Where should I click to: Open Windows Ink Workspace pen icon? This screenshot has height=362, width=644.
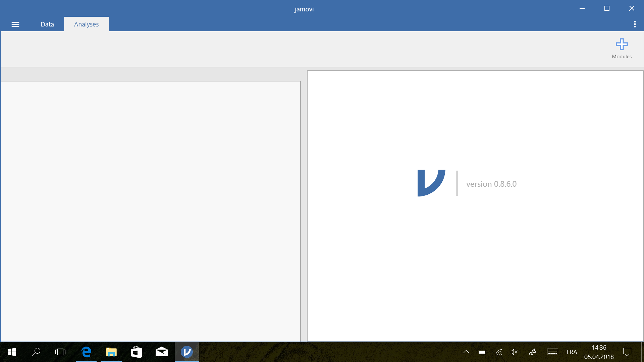pyautogui.click(x=533, y=352)
